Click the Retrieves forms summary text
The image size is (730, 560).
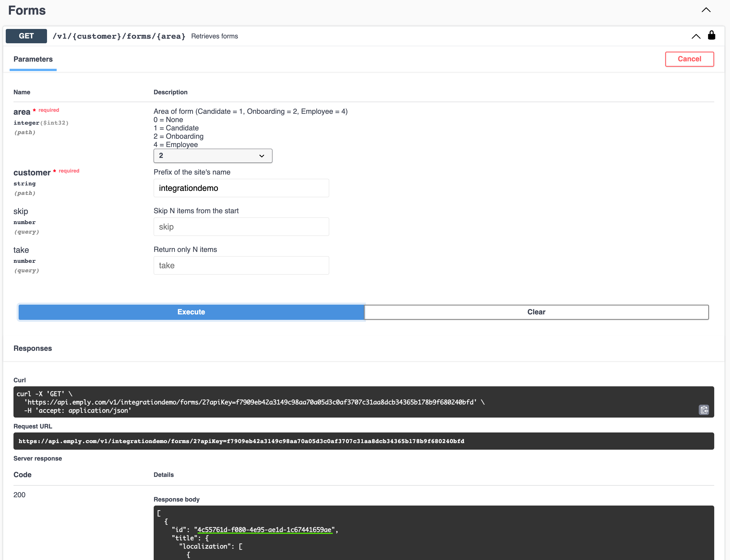pos(214,36)
